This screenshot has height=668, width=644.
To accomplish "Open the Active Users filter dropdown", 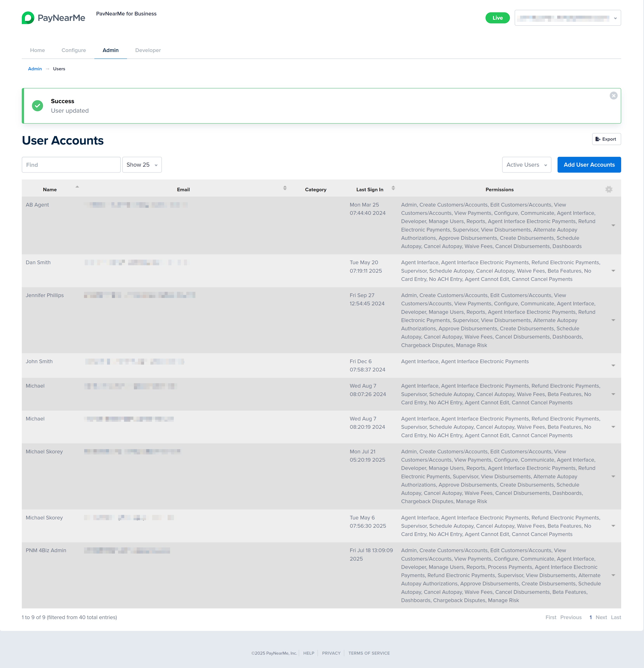I will (x=526, y=165).
